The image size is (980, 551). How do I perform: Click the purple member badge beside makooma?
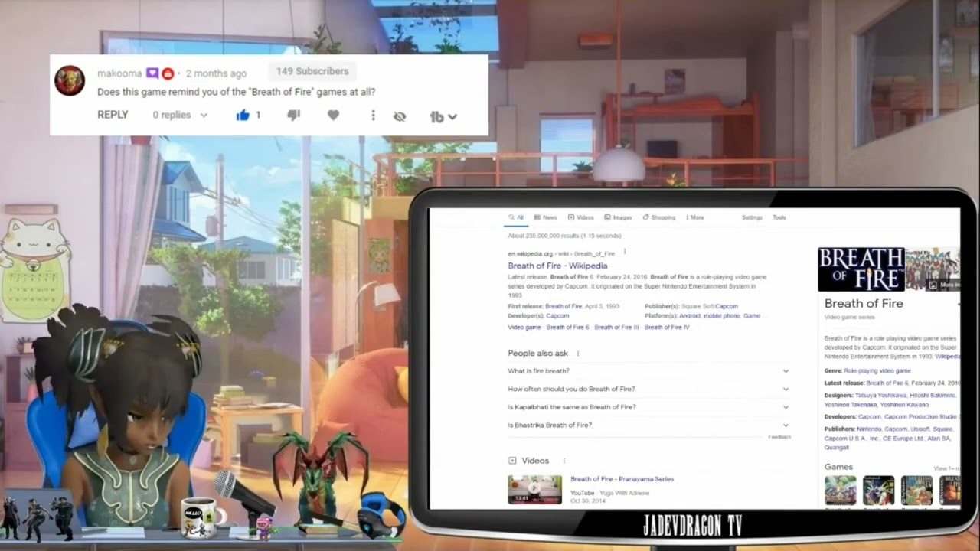pos(152,73)
